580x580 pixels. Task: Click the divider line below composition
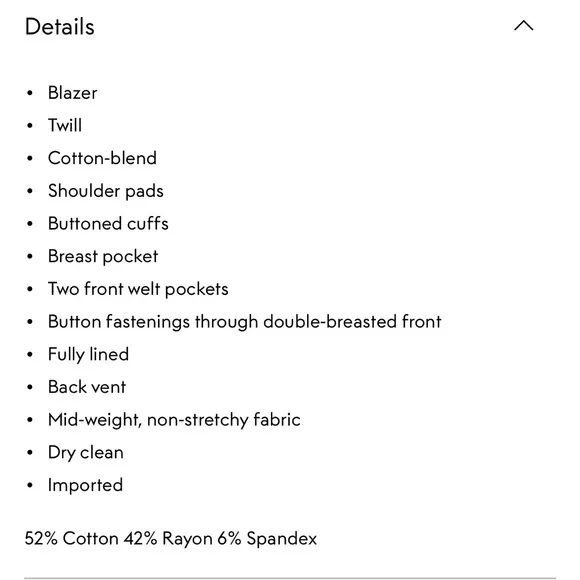[x=290, y=577]
